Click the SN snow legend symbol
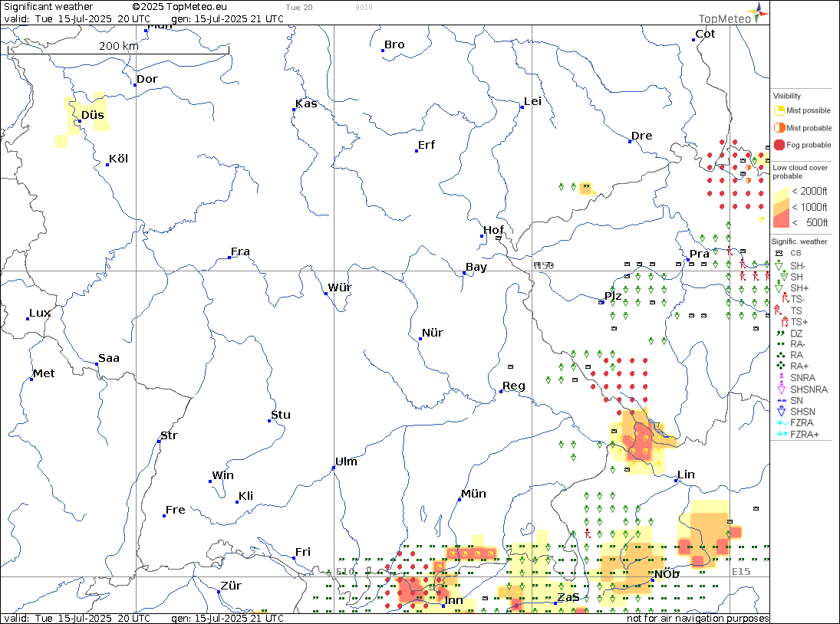Screen dimensions: 840x624 (x=781, y=400)
